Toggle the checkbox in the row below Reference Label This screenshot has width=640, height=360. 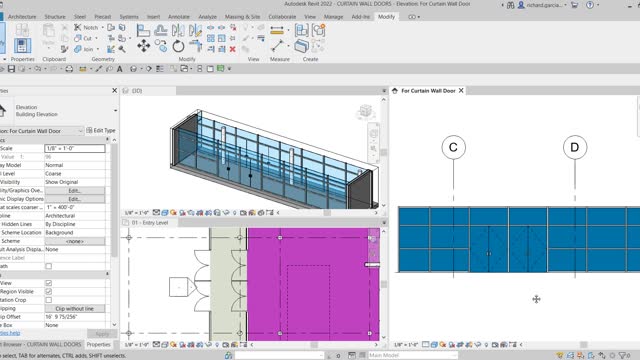click(49, 266)
